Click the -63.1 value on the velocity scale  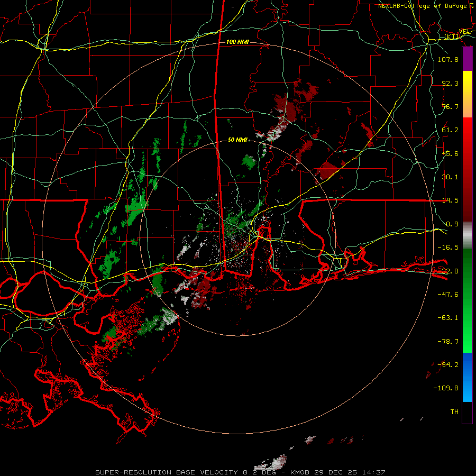click(448, 318)
